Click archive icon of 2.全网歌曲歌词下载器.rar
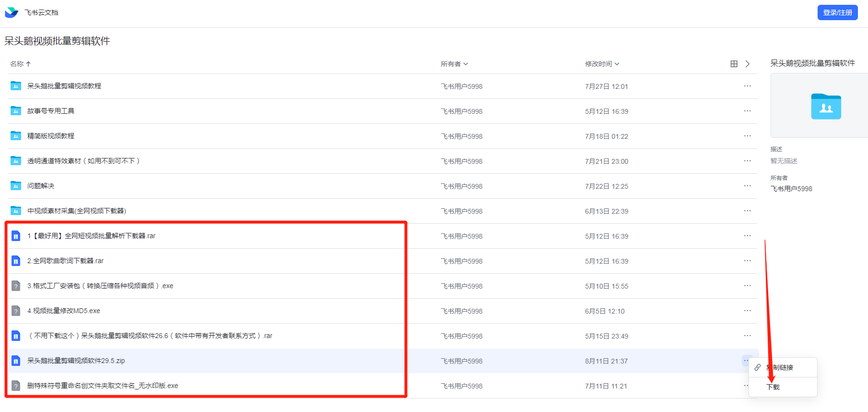Screen dimensions: 868x412 [16, 261]
